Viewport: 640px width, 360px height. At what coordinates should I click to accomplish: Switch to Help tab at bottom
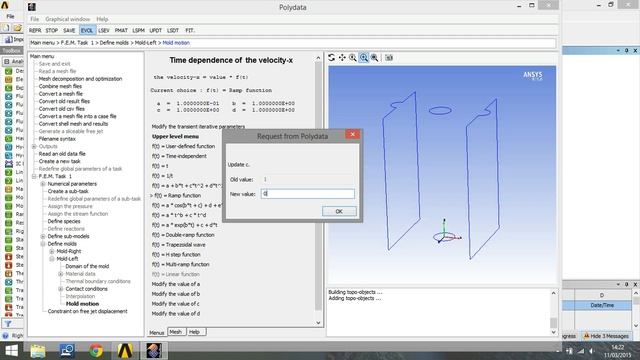pyautogui.click(x=195, y=332)
